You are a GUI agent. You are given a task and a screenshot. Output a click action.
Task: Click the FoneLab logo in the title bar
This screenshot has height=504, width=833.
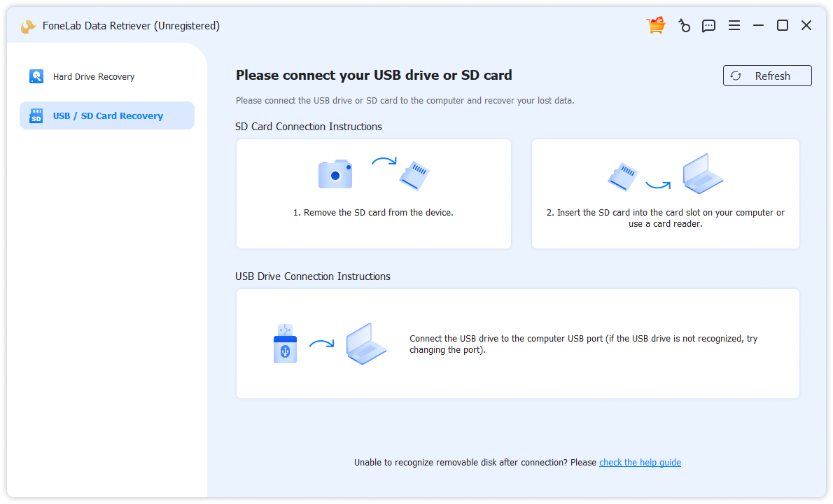click(28, 25)
